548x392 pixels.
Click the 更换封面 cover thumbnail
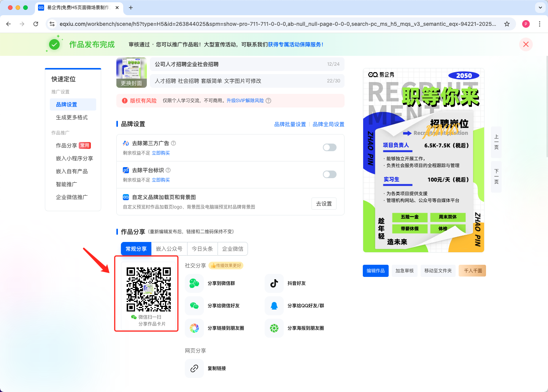tap(131, 73)
